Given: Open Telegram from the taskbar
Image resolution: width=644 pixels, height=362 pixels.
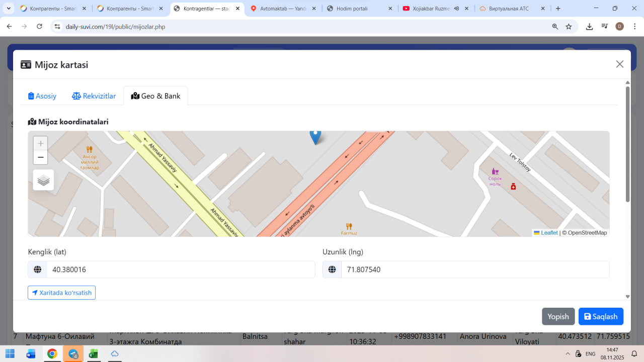Looking at the screenshot, I should (73, 354).
